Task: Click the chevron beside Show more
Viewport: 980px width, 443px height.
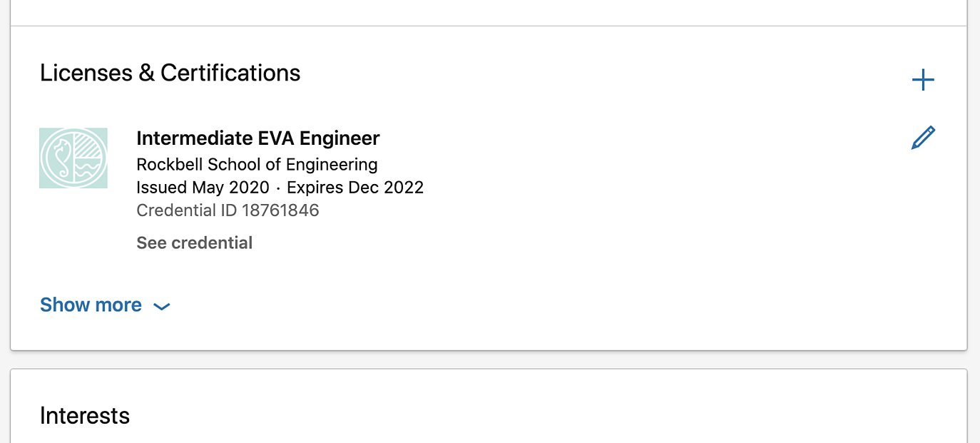Action: point(162,307)
